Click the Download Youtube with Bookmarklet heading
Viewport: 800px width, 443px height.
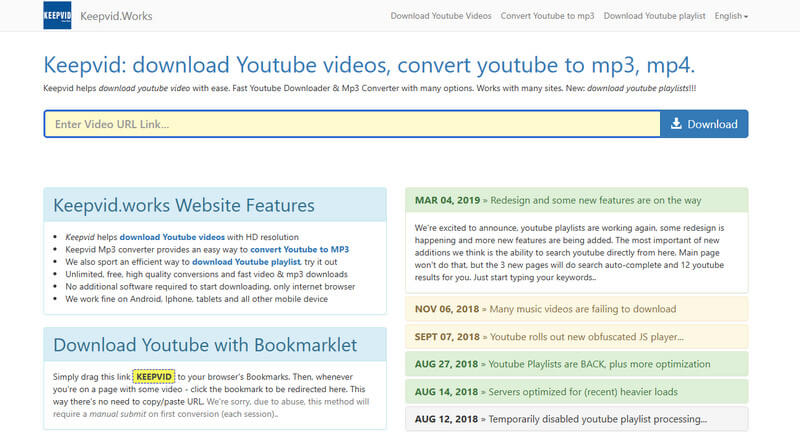(205, 345)
